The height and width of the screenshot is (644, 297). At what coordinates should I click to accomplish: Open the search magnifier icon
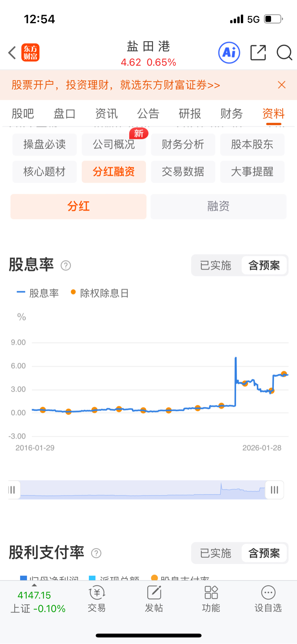point(284,53)
